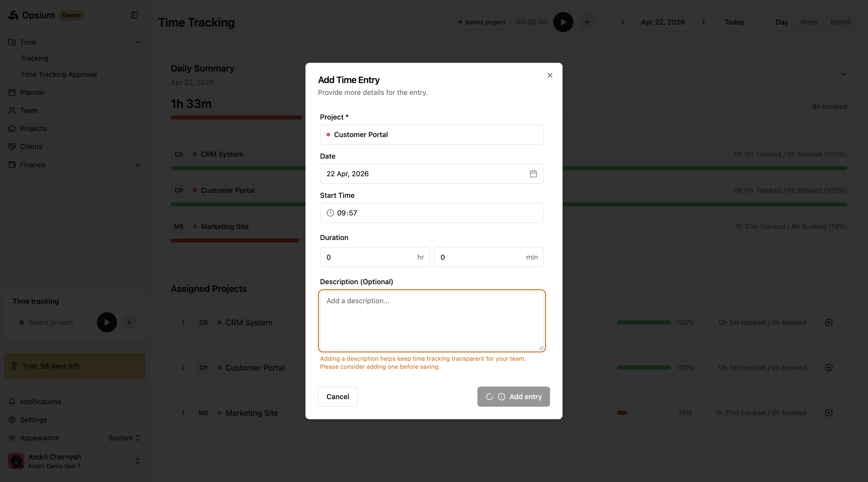Expand CRM System assigned project row
Screen dimensions: 868x482
(x=183, y=322)
